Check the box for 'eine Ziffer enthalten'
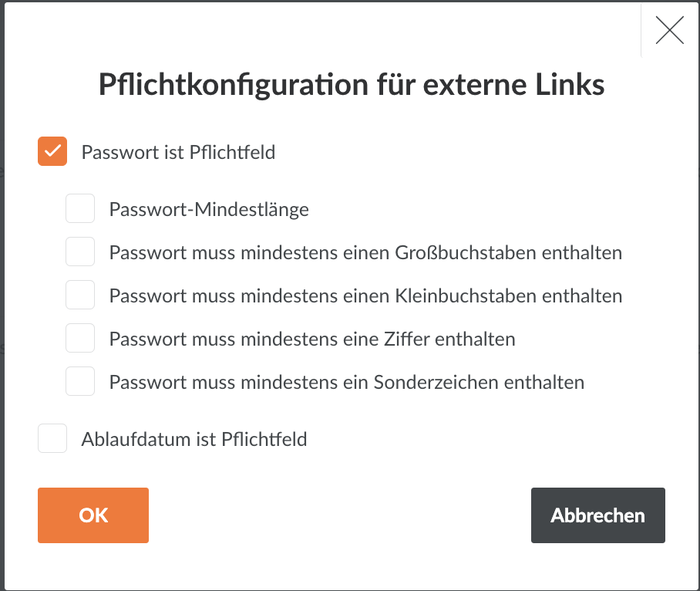700x591 pixels. [x=80, y=338]
